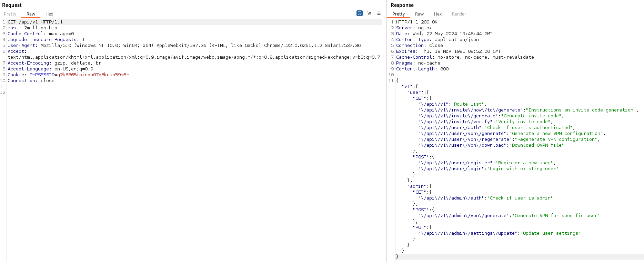
Task: Open the Render tab in Response
Action: click(459, 14)
